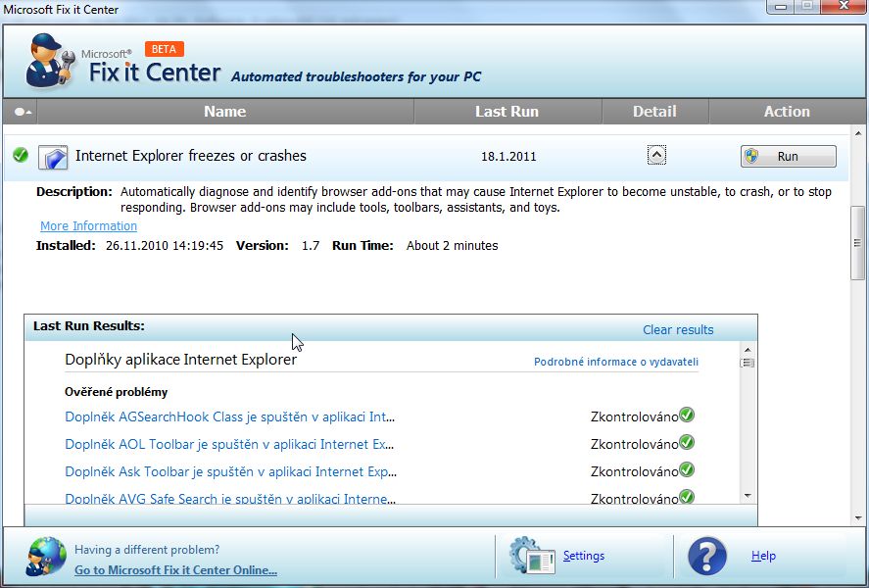Click the green check status icon beside Internet Explorer freezes
The height and width of the screenshot is (588, 869).
pyautogui.click(x=21, y=155)
